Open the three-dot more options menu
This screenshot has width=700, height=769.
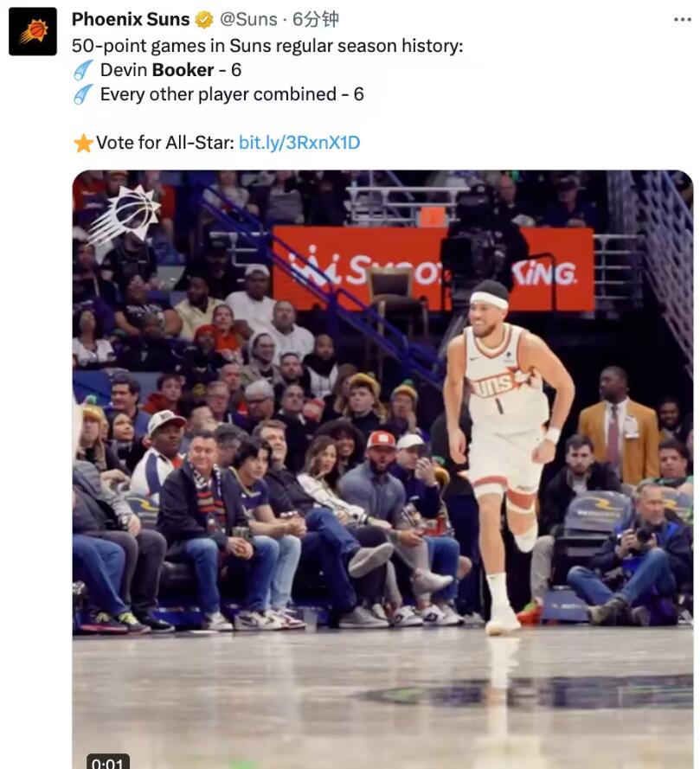coord(683,20)
